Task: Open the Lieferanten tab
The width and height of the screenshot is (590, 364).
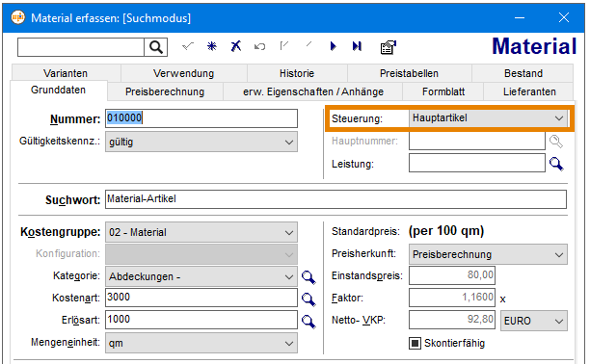Action: click(529, 91)
